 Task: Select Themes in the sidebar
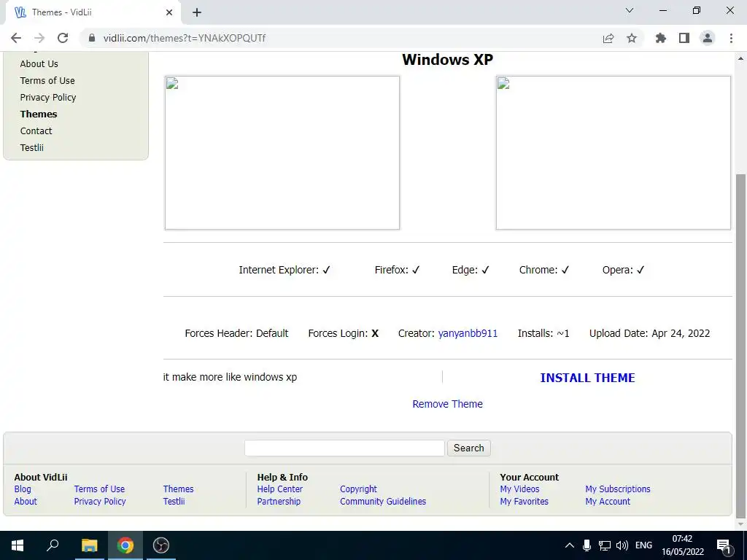point(39,114)
